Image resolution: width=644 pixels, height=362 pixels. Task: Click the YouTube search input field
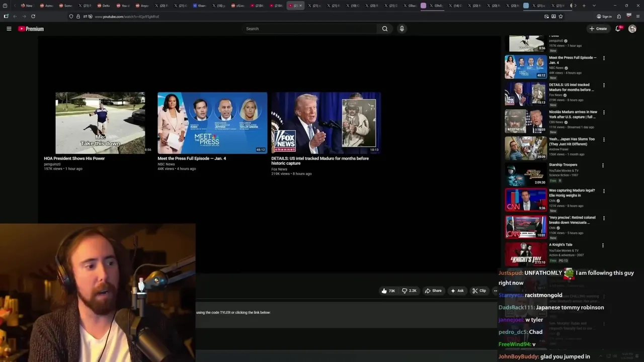coord(310,29)
